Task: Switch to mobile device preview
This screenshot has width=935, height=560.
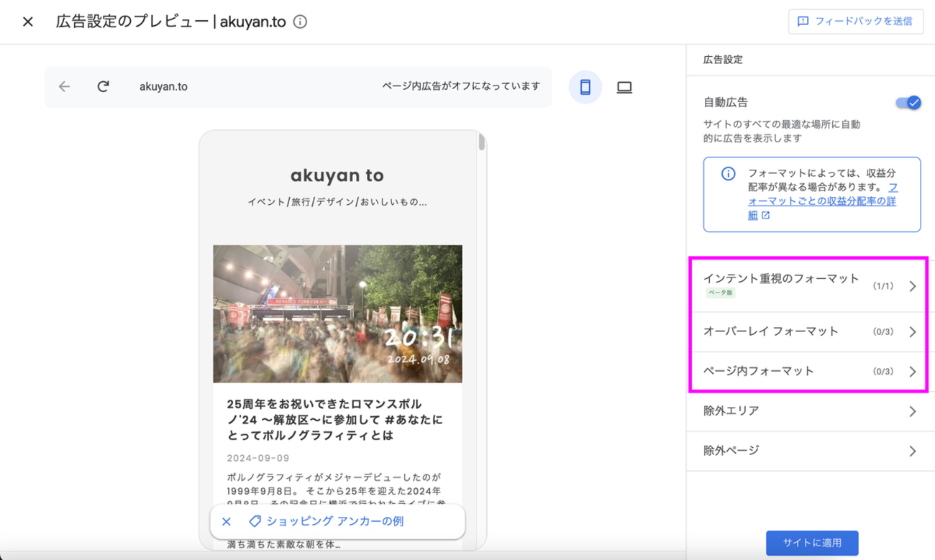Action: [585, 87]
